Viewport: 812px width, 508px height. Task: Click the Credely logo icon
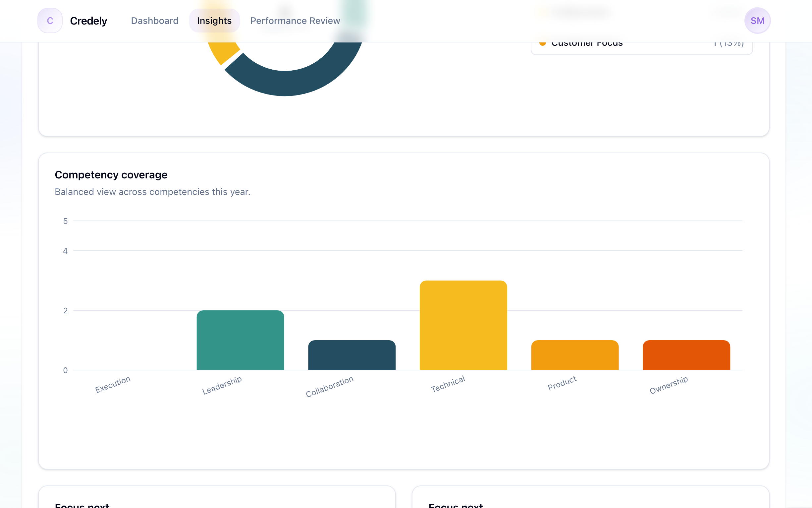(50, 21)
